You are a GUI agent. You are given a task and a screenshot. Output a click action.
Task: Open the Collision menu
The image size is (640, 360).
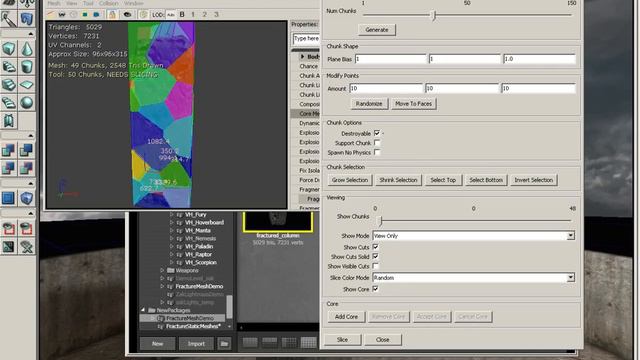coord(108,3)
